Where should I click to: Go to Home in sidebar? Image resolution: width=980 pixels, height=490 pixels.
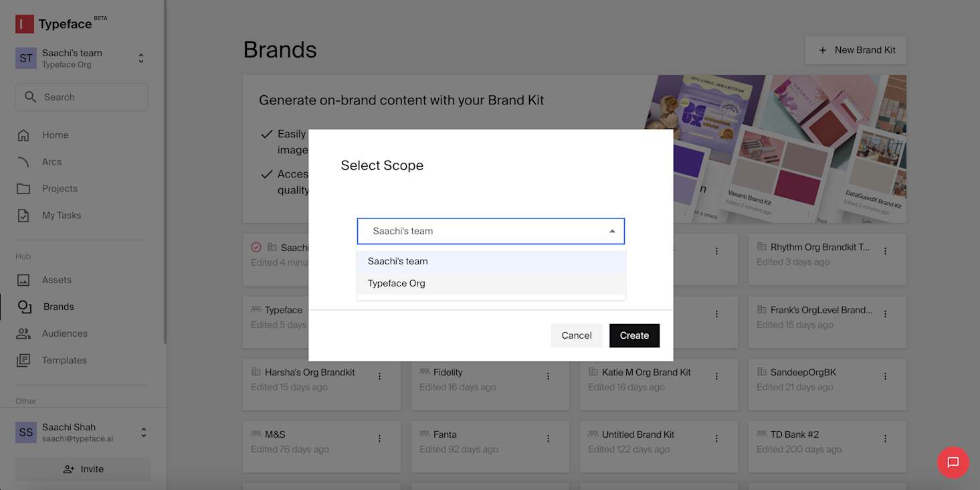click(55, 135)
